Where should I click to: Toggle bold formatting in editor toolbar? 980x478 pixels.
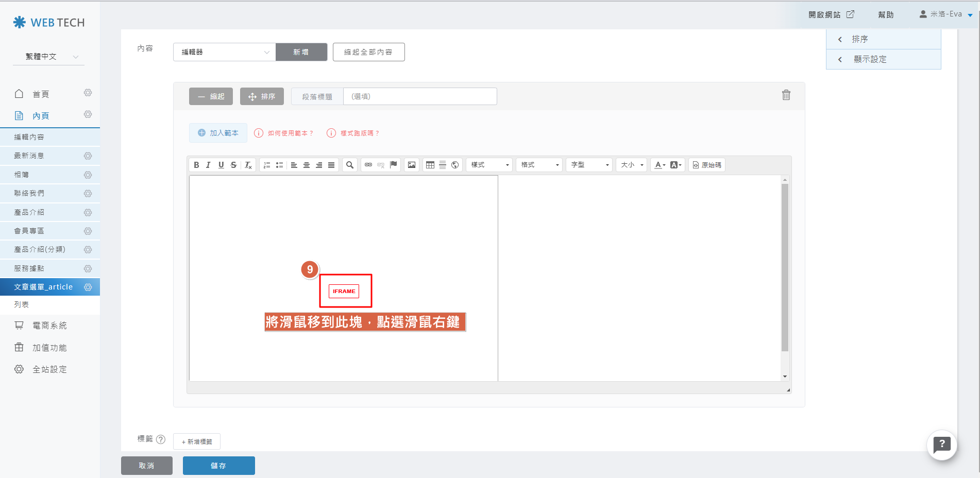point(196,165)
